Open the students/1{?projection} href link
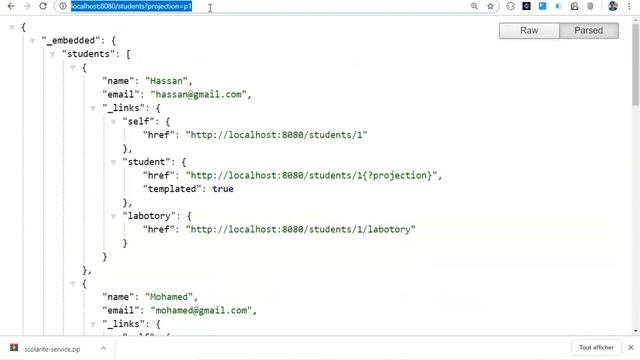640x360 pixels. (x=311, y=175)
